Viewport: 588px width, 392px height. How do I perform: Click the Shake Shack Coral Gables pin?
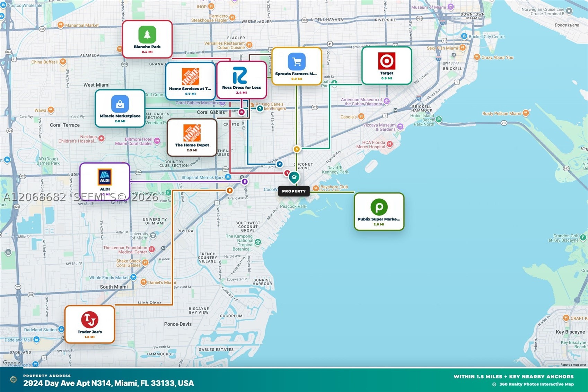[145, 262]
